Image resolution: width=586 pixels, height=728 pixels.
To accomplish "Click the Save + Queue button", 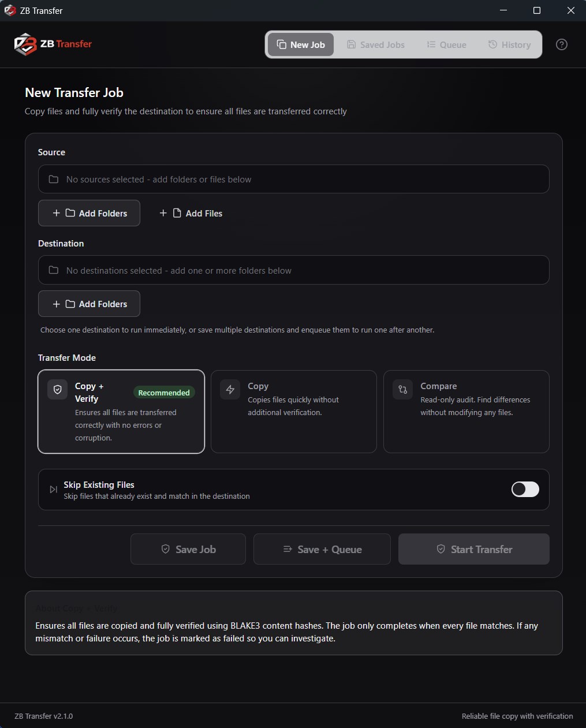I will 322,549.
